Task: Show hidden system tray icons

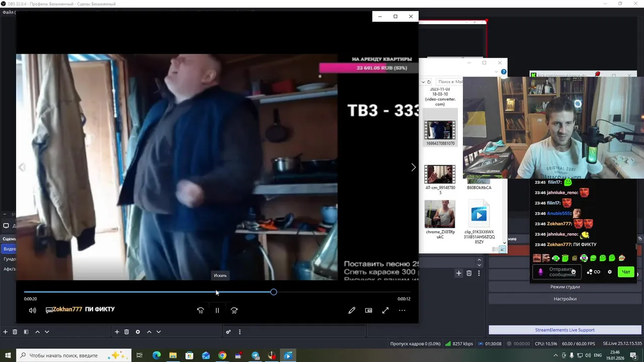Action: (x=556, y=355)
